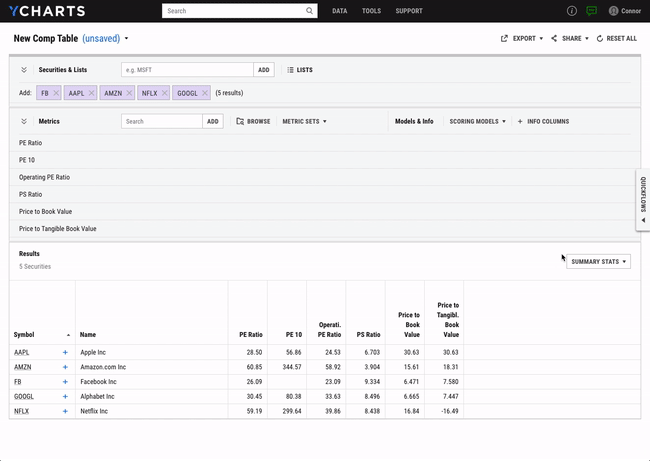
Task: Open the NFLX symbol link
Action: tap(22, 411)
